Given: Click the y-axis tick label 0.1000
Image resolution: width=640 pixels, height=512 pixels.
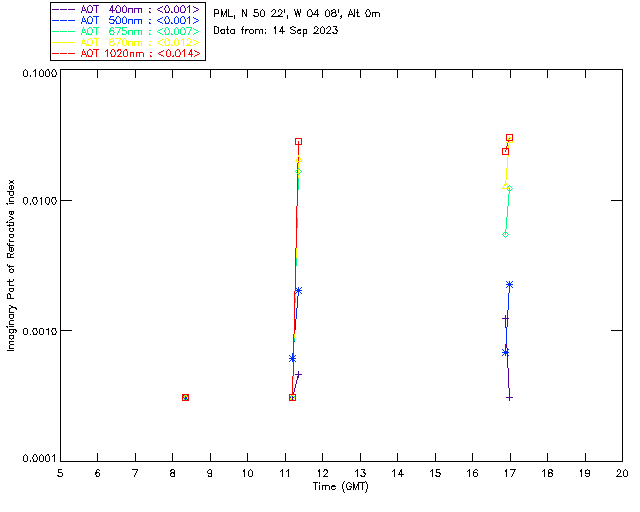Looking at the screenshot, I should [x=40, y=73].
